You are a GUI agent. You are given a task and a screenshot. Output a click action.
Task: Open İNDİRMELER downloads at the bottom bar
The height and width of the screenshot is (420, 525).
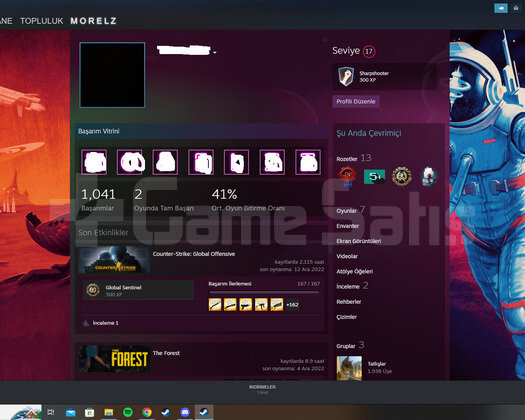click(262, 387)
